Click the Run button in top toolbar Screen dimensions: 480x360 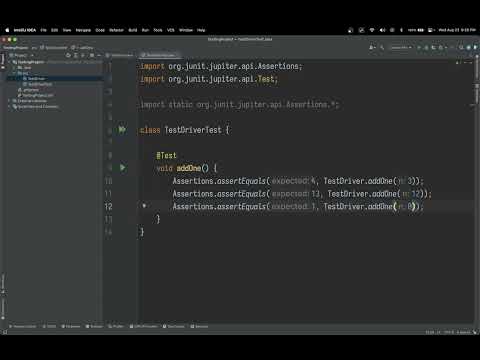pyautogui.click(x=419, y=48)
